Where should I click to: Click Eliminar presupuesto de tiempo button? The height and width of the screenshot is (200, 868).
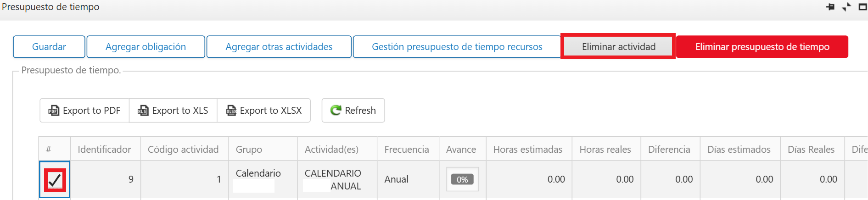762,47
